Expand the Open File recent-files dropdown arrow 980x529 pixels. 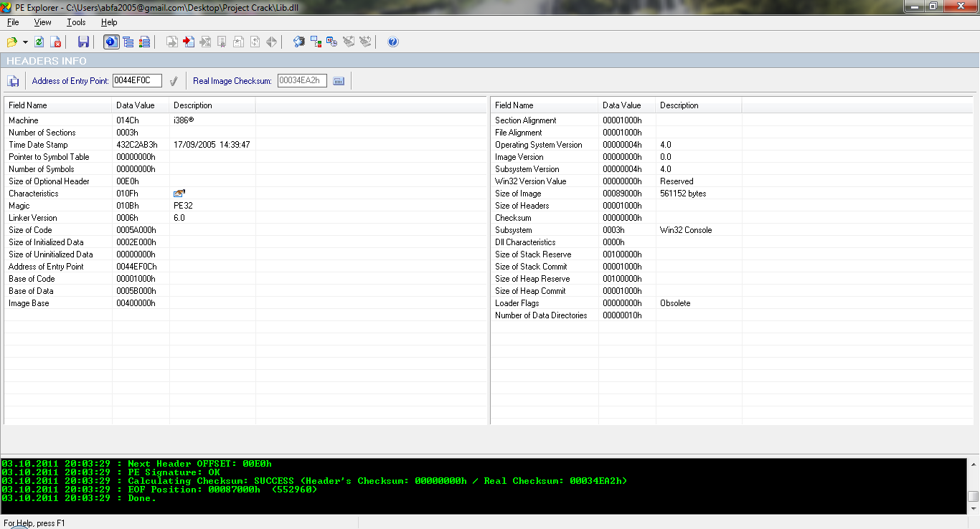[25, 42]
